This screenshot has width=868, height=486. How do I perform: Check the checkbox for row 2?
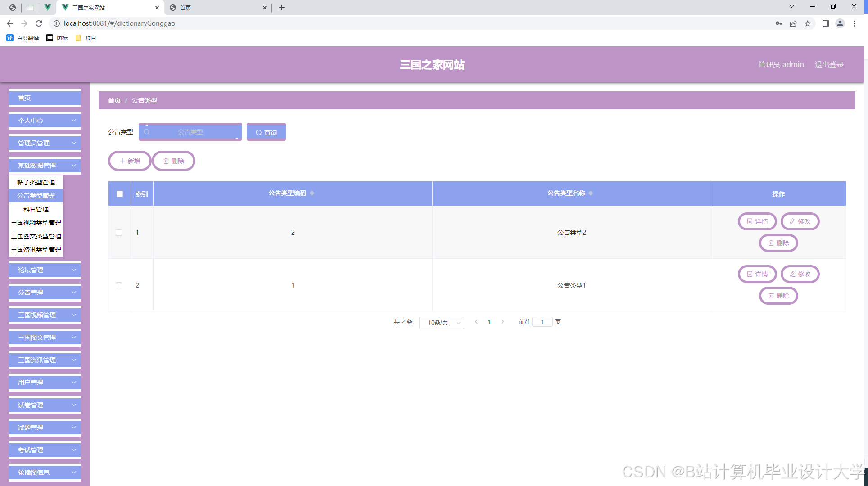pos(119,285)
